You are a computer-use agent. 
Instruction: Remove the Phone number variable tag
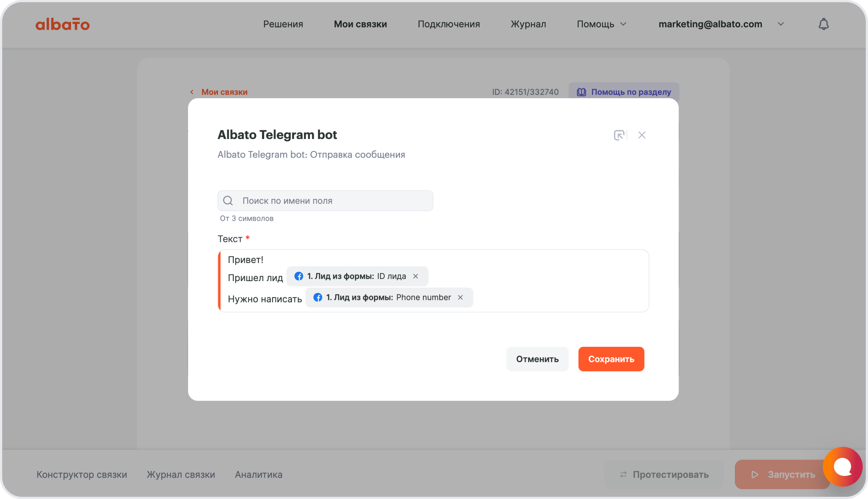pos(460,297)
